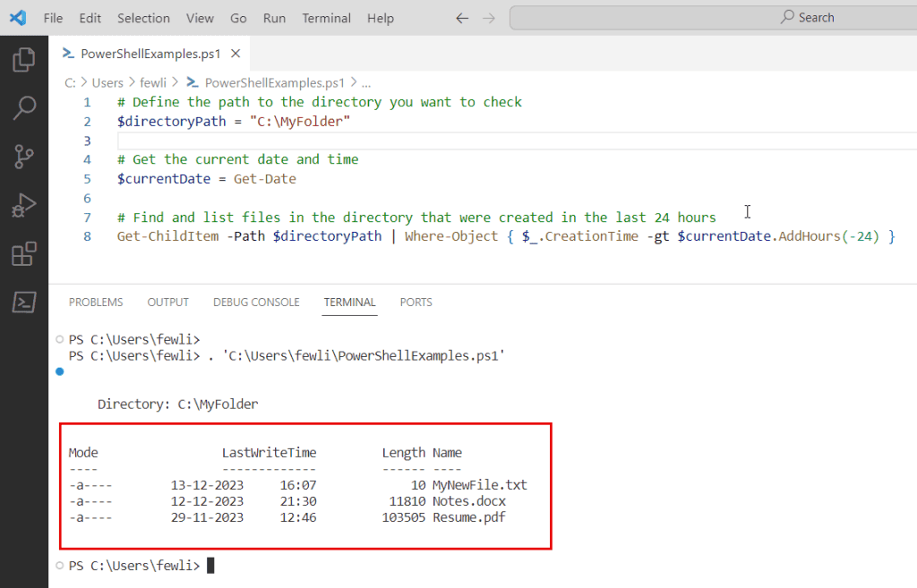
Task: Open the Run and Debug view
Action: click(x=24, y=205)
